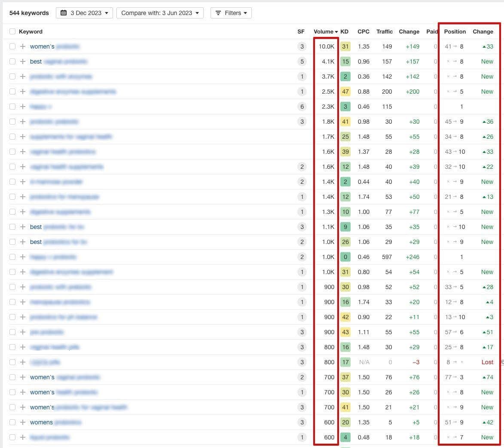Image resolution: width=504 pixels, height=448 pixels.
Task: Click the plus icon beside the first keyword
Action: tap(22, 46)
